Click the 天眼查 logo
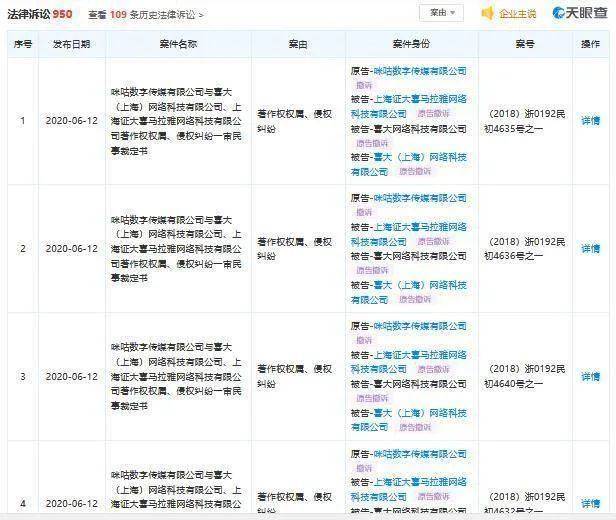616x520 pixels. point(580,13)
